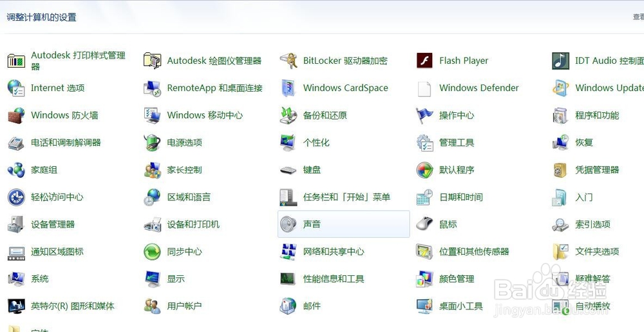Open the 设备和打印机 printer icon
Screen dimensions: 644x332
[153, 224]
